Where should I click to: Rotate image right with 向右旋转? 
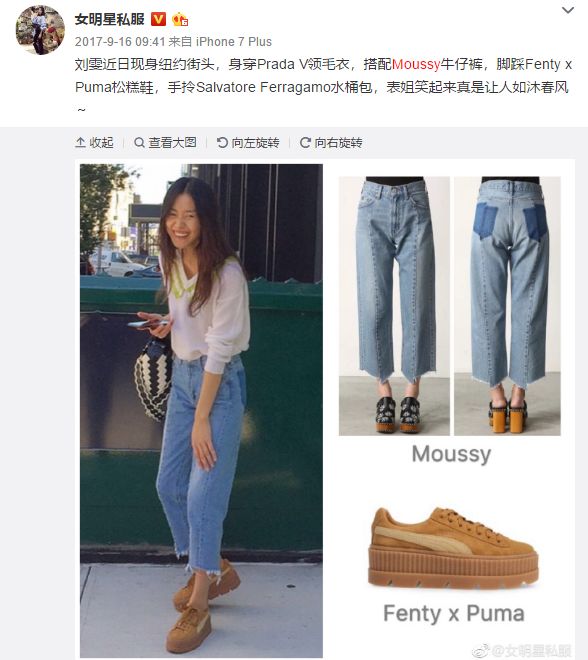pos(331,143)
